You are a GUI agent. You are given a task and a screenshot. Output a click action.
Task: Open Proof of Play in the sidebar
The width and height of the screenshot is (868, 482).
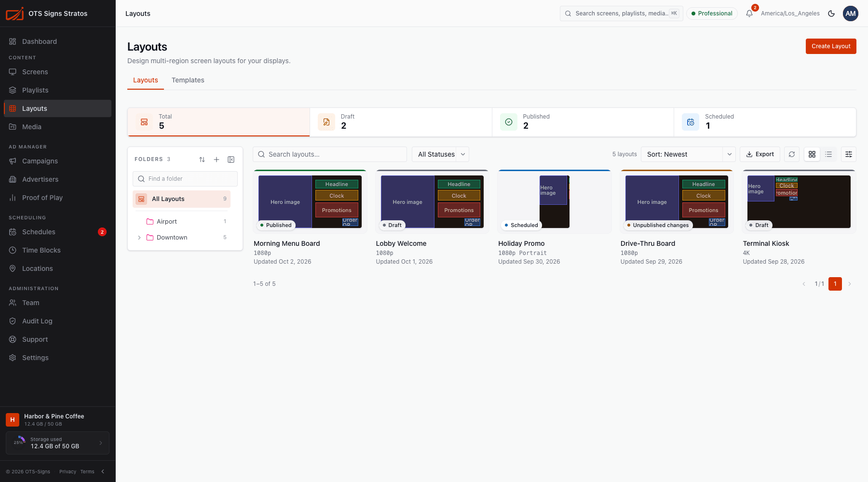pos(58,198)
